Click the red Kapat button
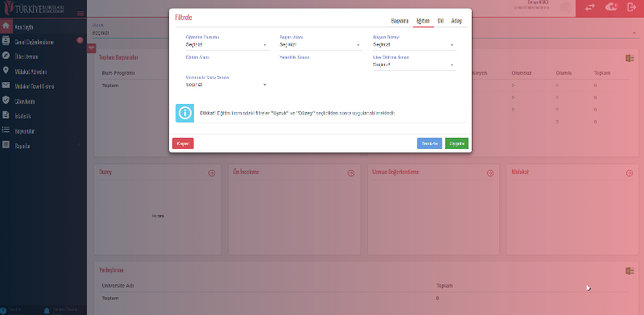644x315 pixels. tap(183, 143)
